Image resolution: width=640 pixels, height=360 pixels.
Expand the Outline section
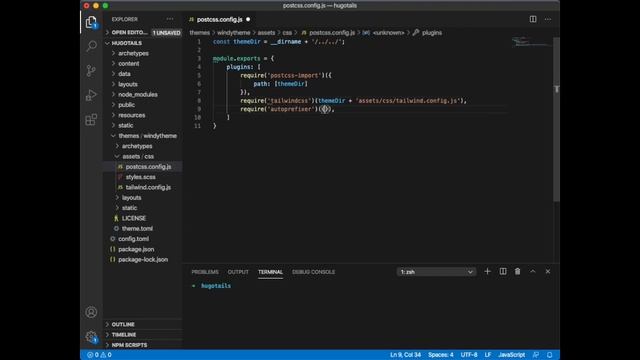(x=123, y=324)
